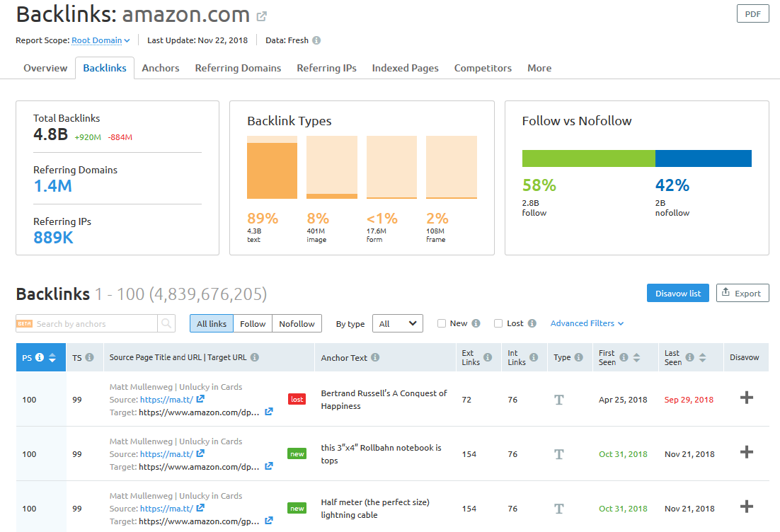Click Sep 29, 2018 last seen date
Screen dimensions: 780x532
click(689, 400)
